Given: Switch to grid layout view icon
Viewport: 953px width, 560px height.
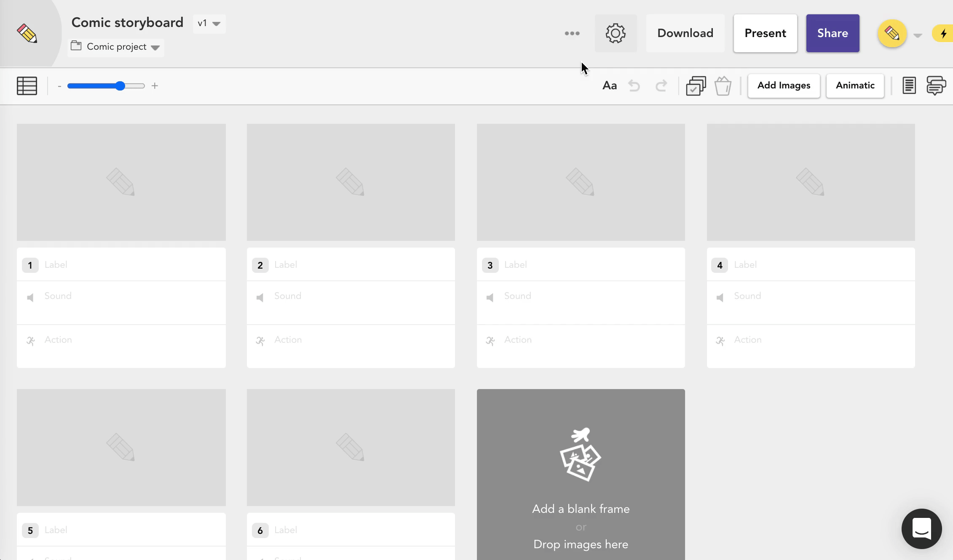Looking at the screenshot, I should 27,86.
